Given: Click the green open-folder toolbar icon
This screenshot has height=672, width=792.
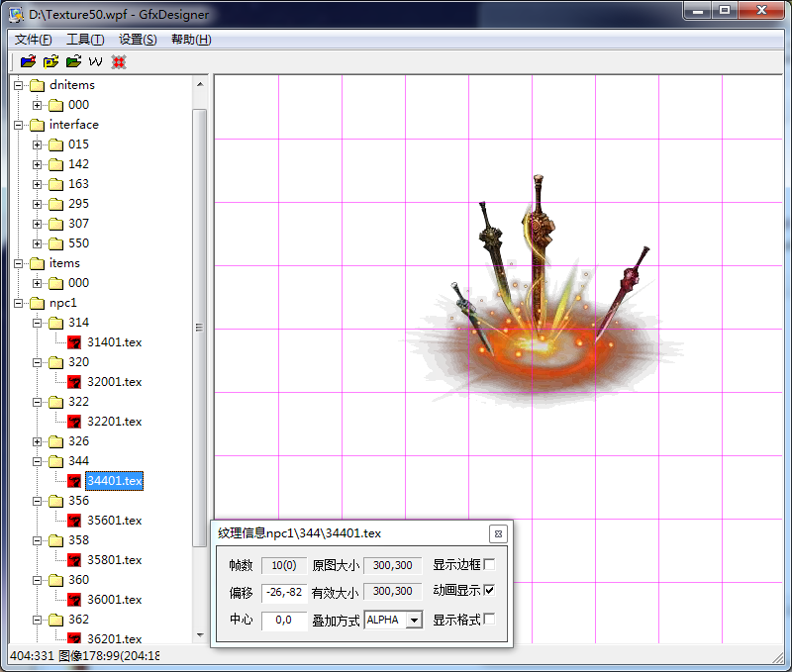Looking at the screenshot, I should (73, 61).
